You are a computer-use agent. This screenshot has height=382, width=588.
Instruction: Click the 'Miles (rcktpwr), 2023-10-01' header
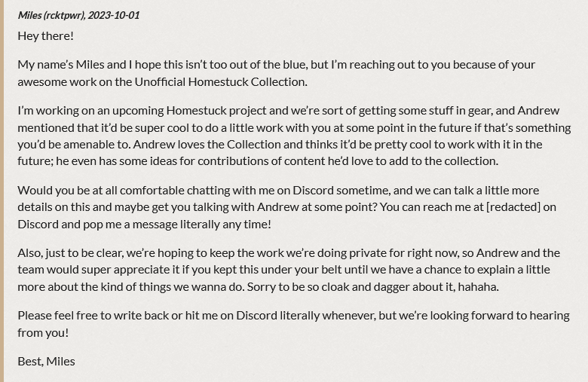click(78, 15)
